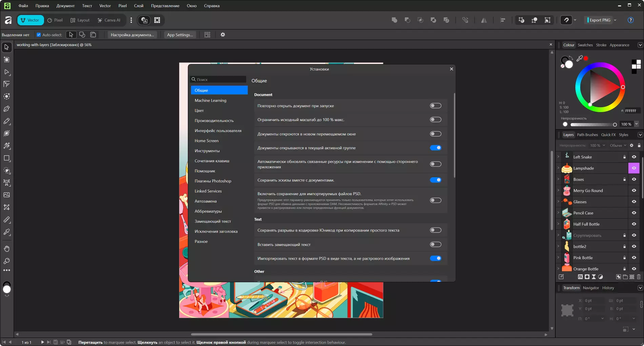
Task: Open the layer blend mode dropdown
Action: (618, 146)
